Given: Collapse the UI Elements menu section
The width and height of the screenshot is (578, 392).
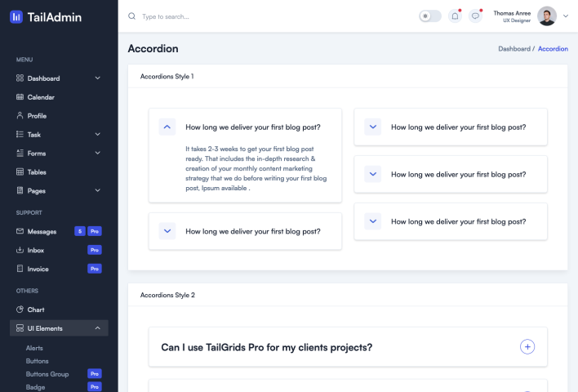Looking at the screenshot, I should [98, 328].
